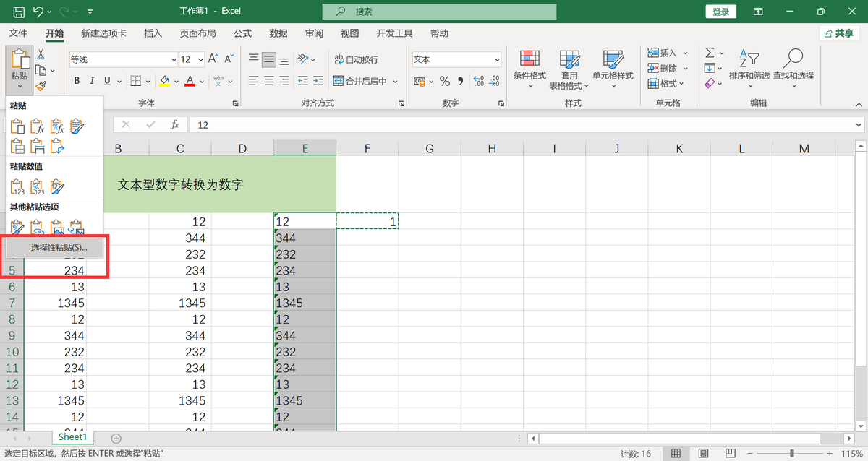This screenshot has width=868, height=461.
Task: Switch to the 页面布局 ribbon tab
Action: click(x=197, y=33)
